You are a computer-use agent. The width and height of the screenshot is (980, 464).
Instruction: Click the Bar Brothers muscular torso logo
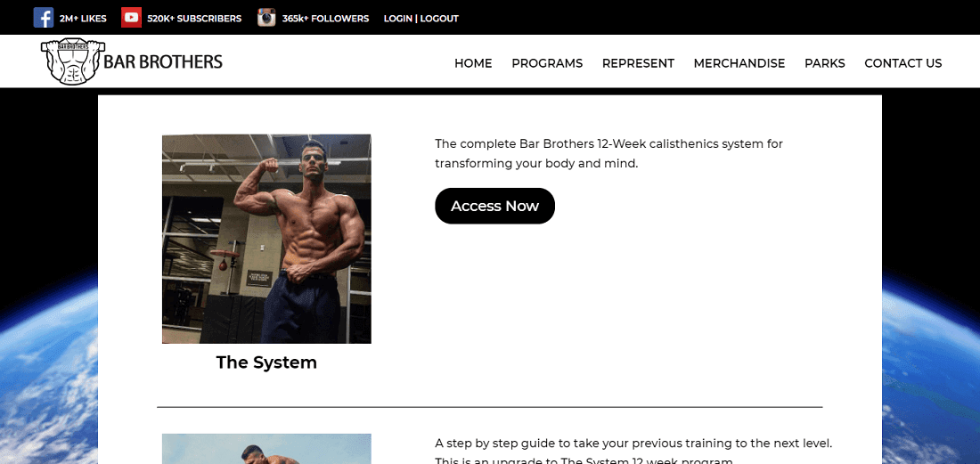click(72, 61)
